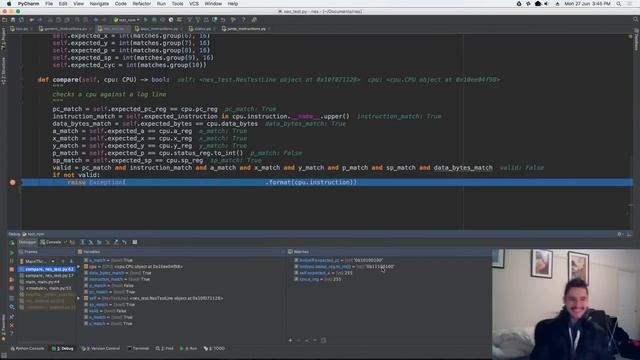Click the help question mark in debug sidebar
The width and height of the screenshot is (640, 360).
[12, 333]
